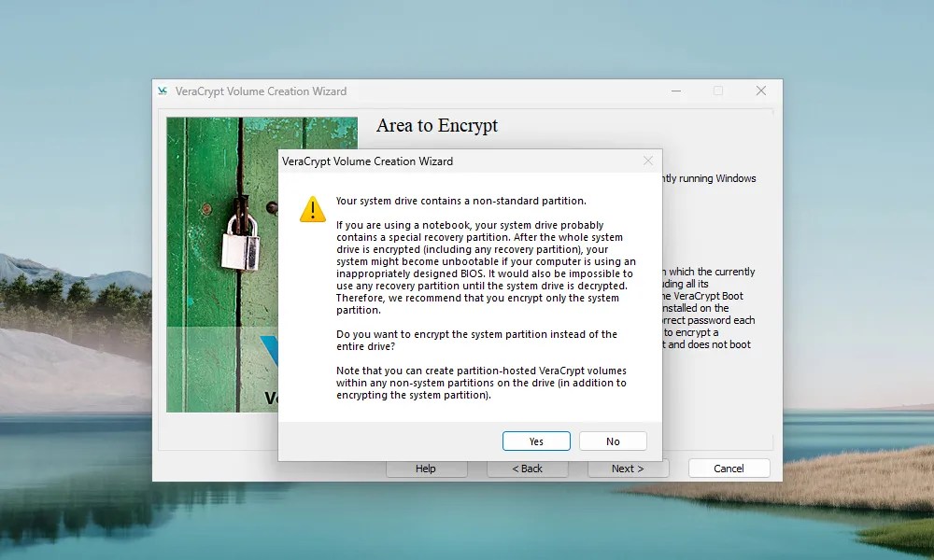
Task: Click No to encrypt the entire drive
Action: tap(613, 441)
